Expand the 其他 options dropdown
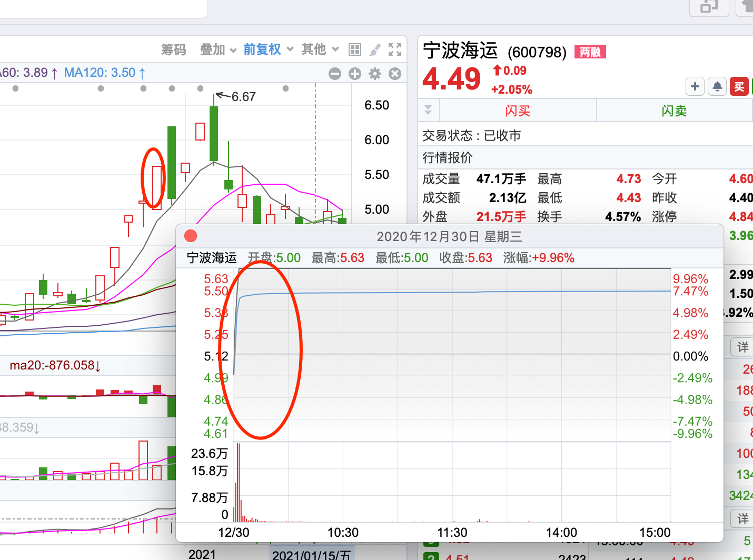 pos(320,49)
